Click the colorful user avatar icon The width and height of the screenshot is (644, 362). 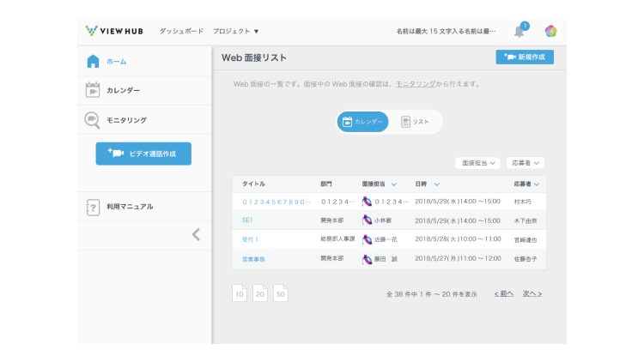550,32
